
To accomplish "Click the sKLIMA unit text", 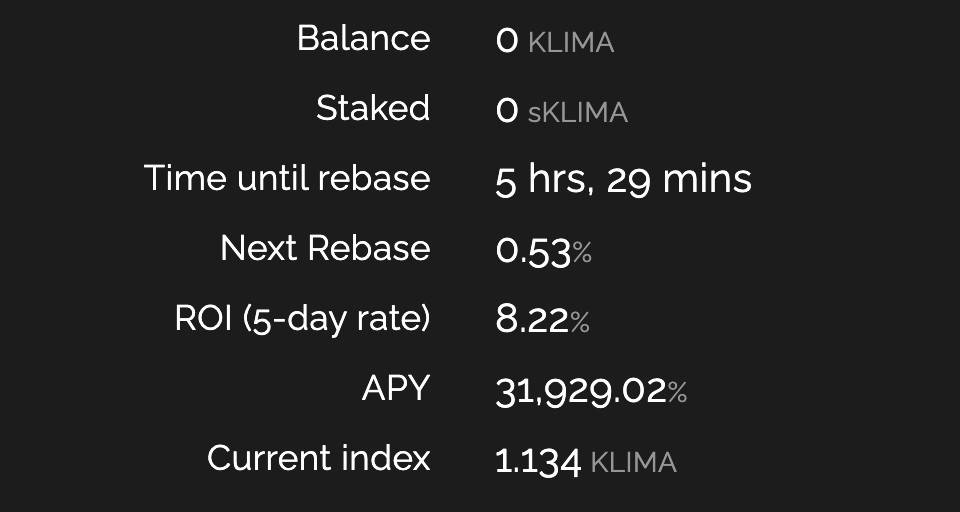I will point(577,113).
